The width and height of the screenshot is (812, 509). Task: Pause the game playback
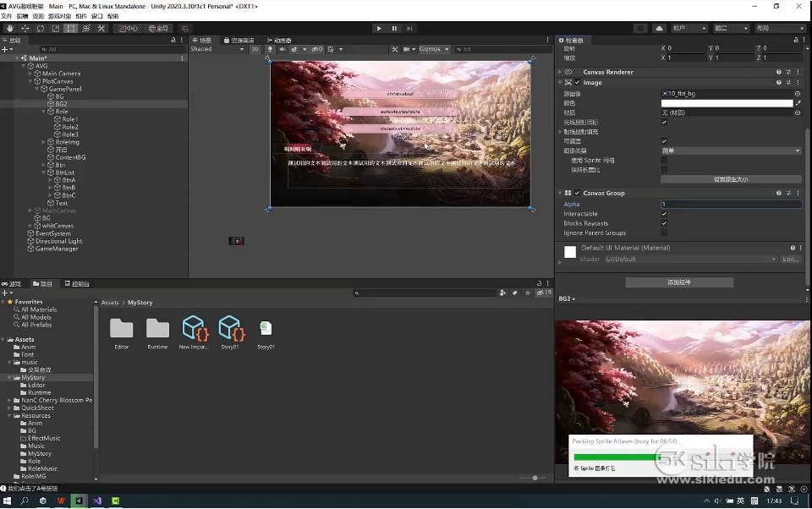point(394,29)
